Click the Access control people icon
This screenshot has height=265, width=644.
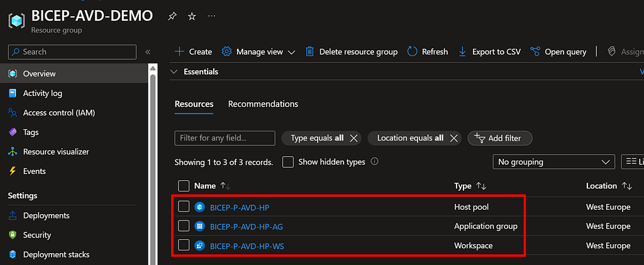pyautogui.click(x=13, y=113)
